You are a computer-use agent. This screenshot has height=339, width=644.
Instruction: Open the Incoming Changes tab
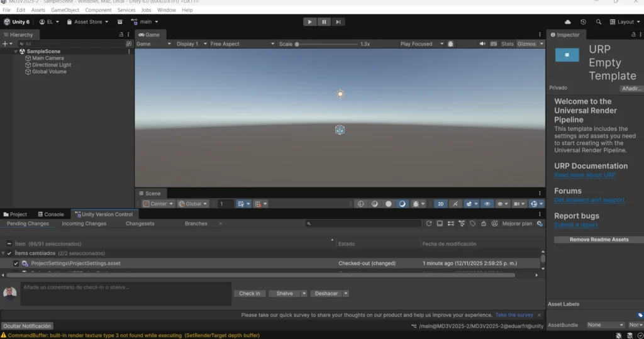[84, 223]
